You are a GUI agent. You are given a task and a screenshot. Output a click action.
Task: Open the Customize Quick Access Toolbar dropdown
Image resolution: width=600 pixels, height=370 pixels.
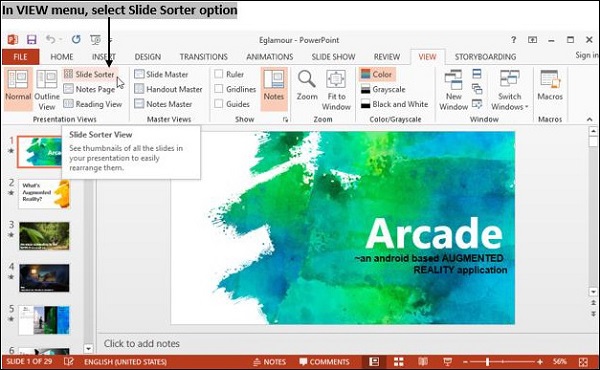(110, 39)
